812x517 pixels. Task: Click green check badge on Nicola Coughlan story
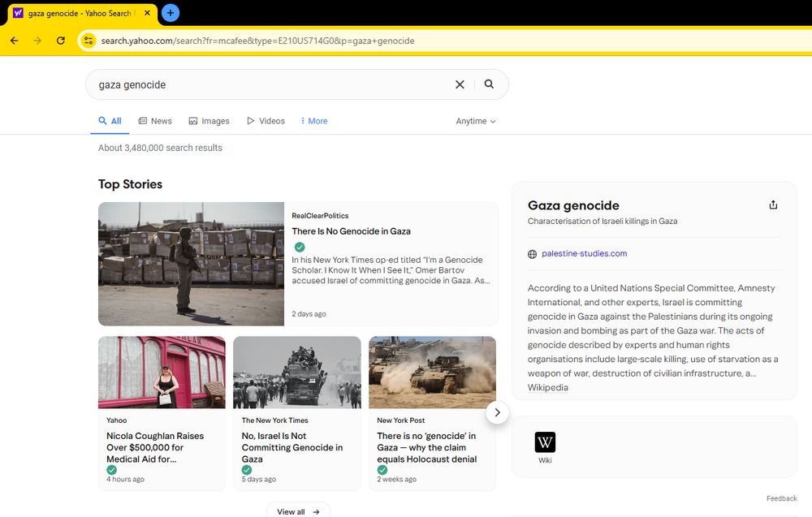111,470
